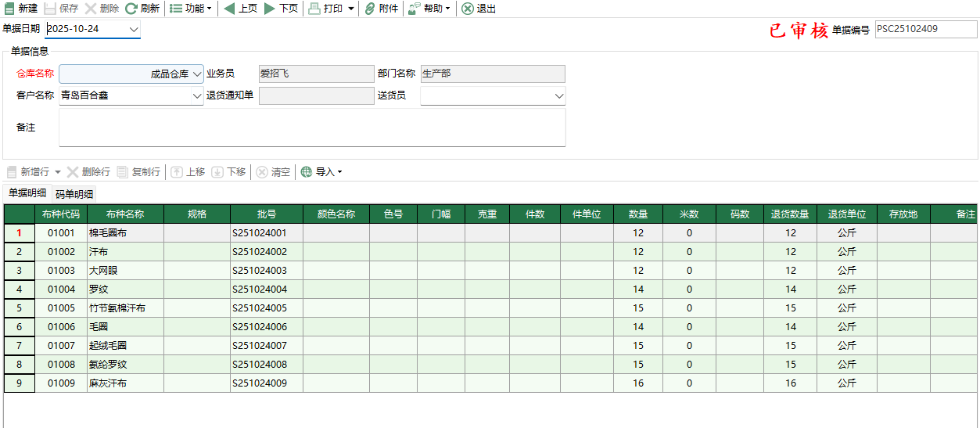Open the 客户名称 customer dropdown
Viewport: 980px width, 428px height.
(x=197, y=96)
